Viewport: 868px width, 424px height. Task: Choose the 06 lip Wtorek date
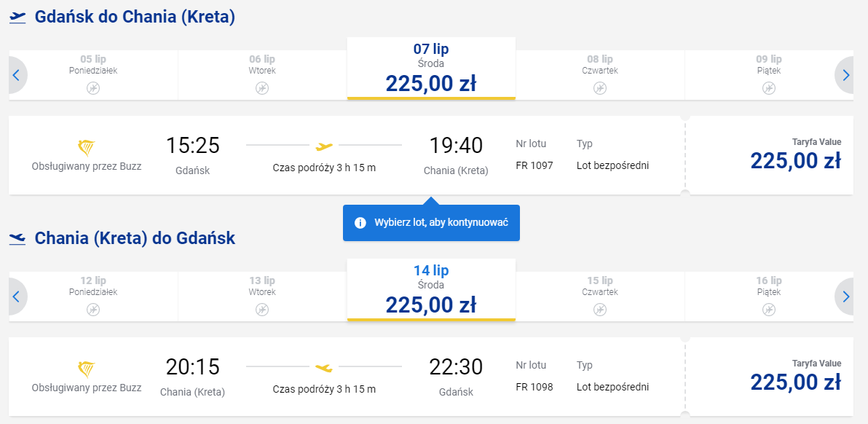point(262,75)
